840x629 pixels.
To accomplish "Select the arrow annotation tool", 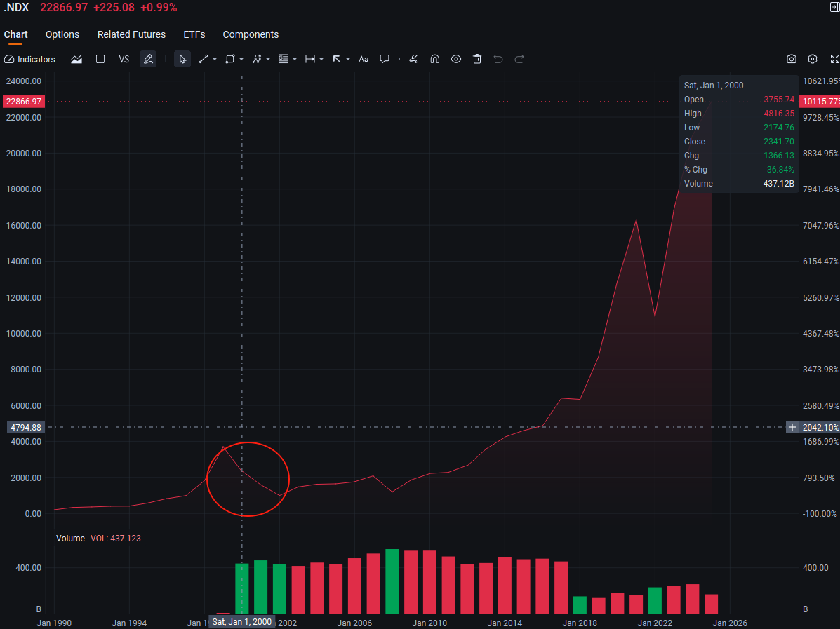I will (x=337, y=60).
